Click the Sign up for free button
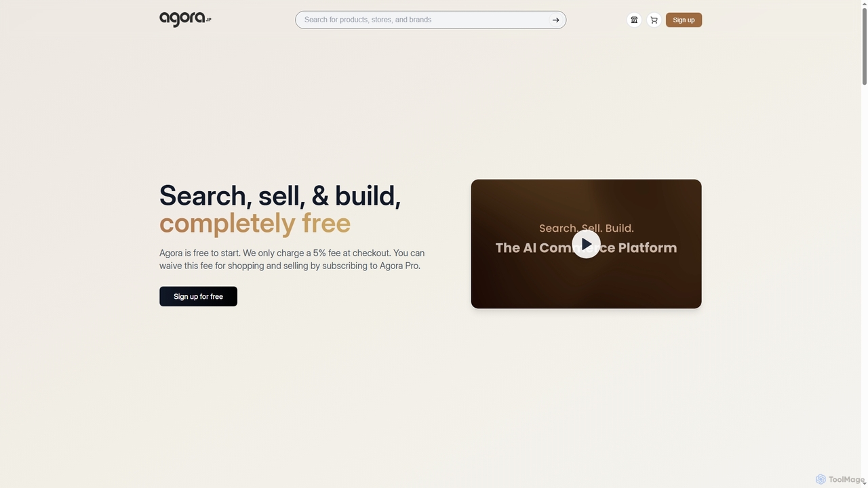 click(198, 296)
